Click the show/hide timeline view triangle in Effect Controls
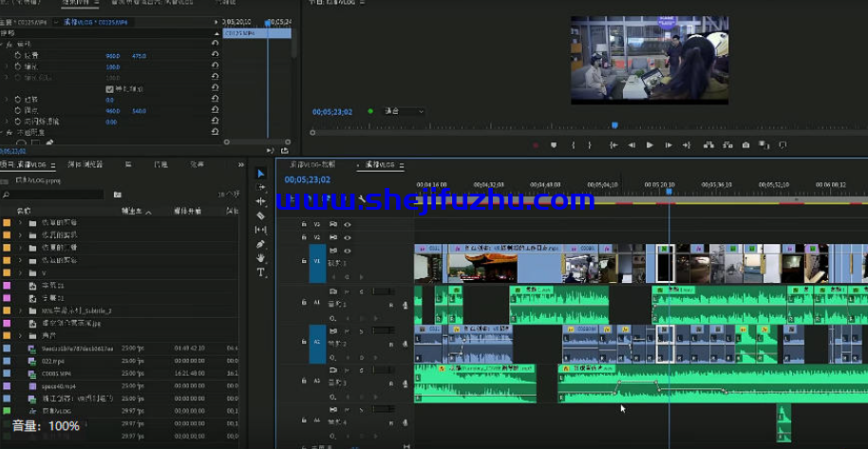868x449 pixels. (217, 22)
